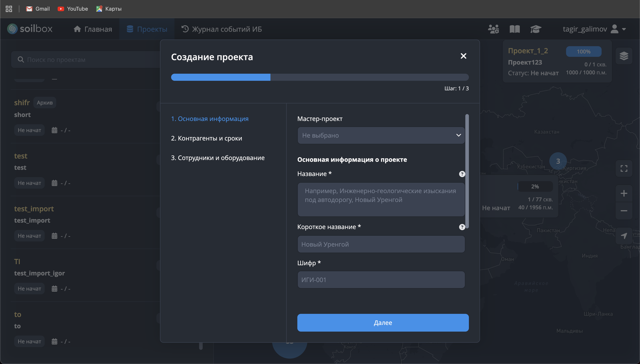Click help icon next to Название
This screenshot has width=640, height=364.
coord(462,174)
